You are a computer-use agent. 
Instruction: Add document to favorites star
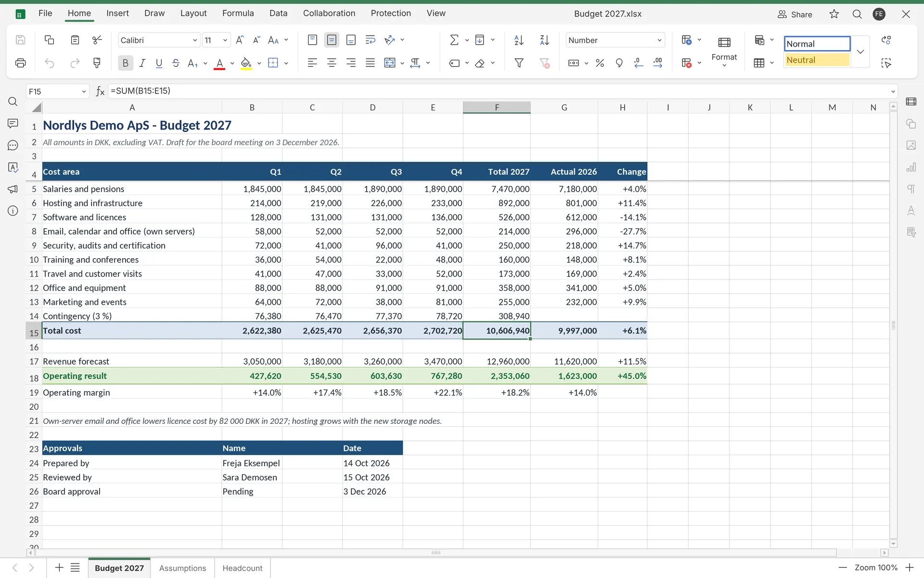834,14
